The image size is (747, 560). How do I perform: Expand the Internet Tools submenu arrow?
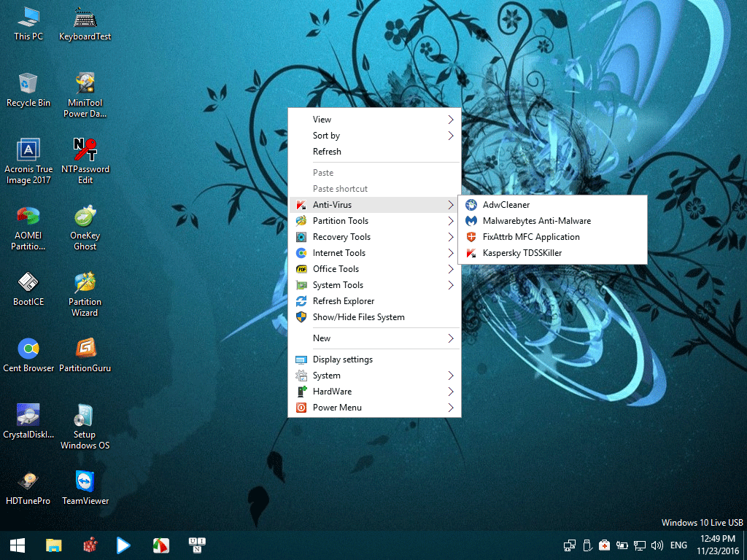(x=451, y=253)
